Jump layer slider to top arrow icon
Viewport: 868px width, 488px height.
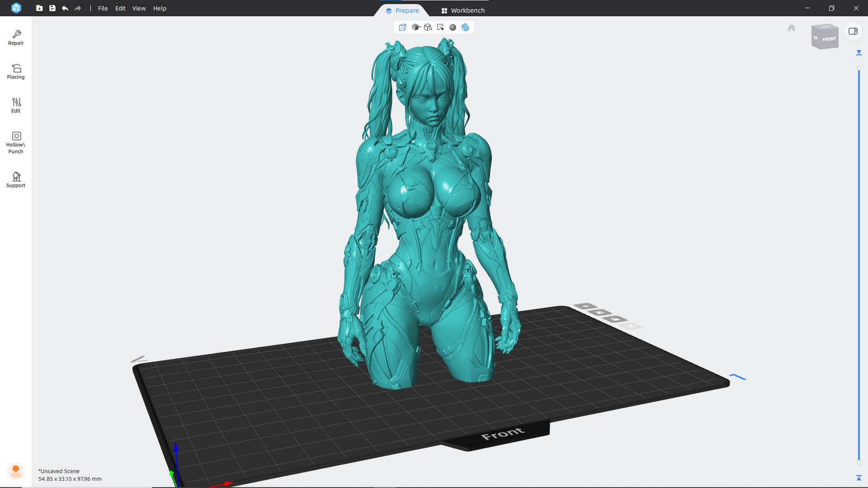coord(859,53)
